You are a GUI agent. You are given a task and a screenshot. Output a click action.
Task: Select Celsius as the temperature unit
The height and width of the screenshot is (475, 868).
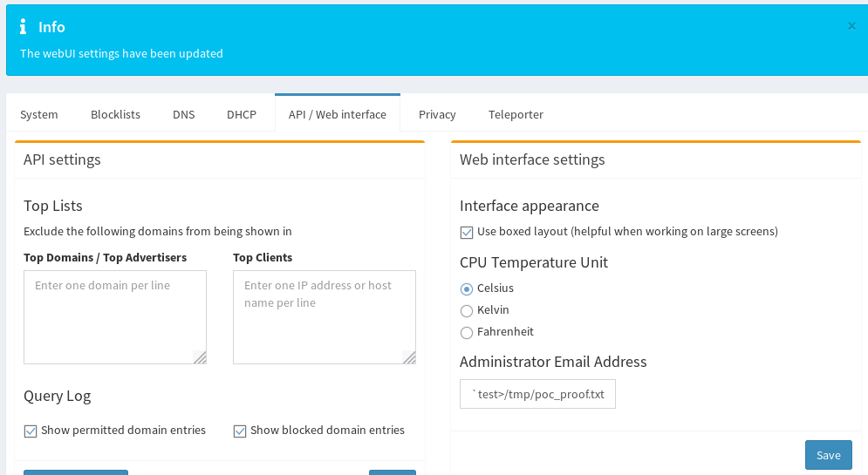(x=467, y=288)
